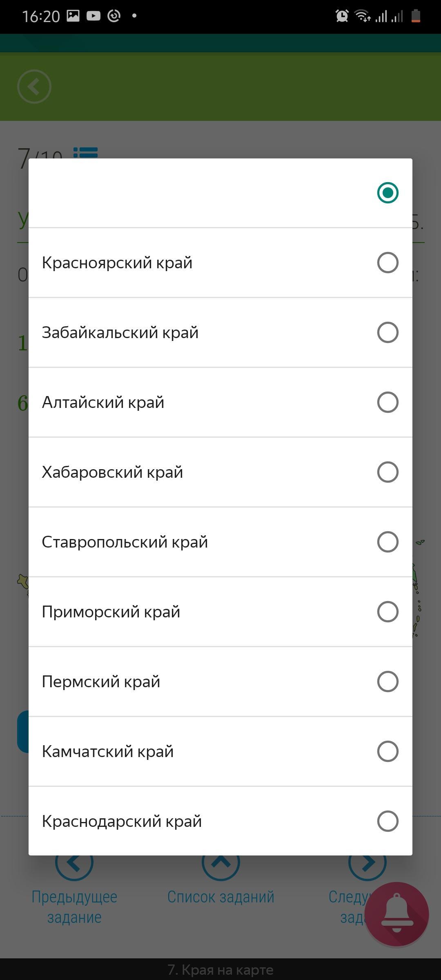Tap the YouTube notification icon in status bar
The width and height of the screenshot is (441, 980).
(94, 16)
